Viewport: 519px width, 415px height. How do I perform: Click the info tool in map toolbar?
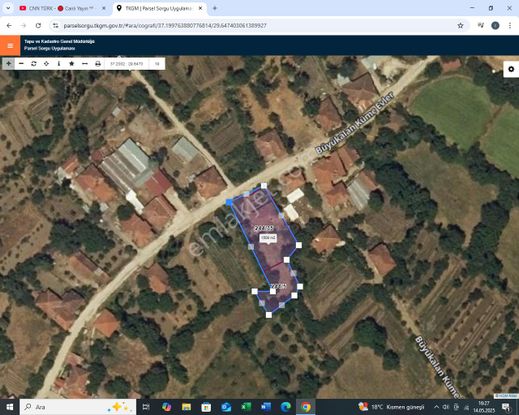point(59,63)
